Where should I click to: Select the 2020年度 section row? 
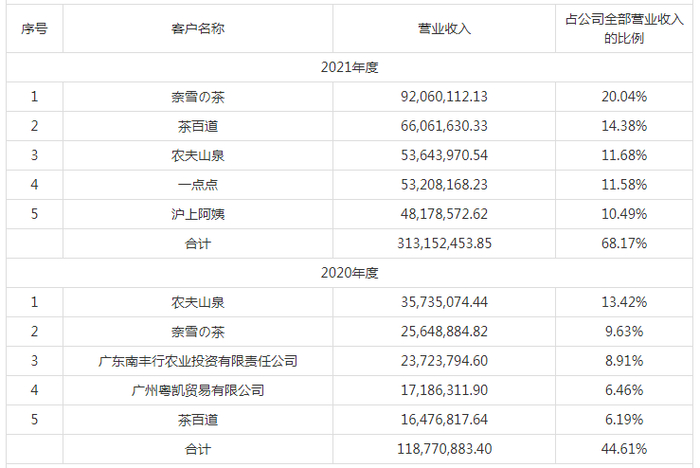coord(350,273)
